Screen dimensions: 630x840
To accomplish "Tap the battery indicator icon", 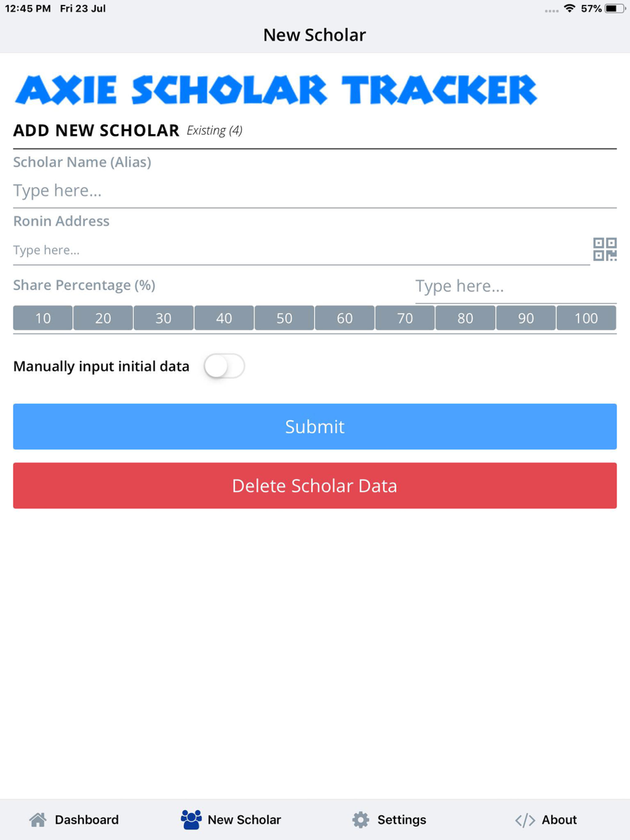I will coord(615,8).
